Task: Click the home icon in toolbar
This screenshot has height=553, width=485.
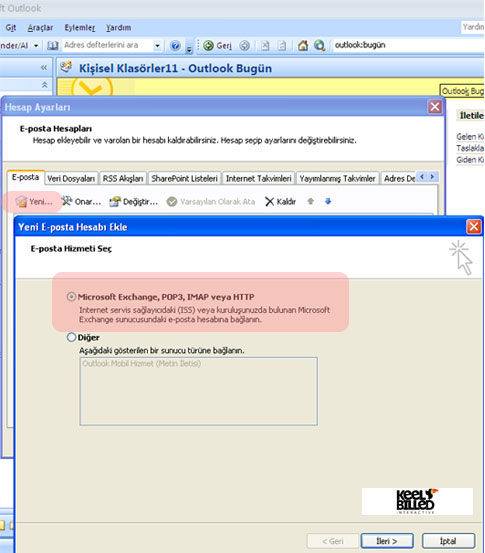Action: point(303,45)
